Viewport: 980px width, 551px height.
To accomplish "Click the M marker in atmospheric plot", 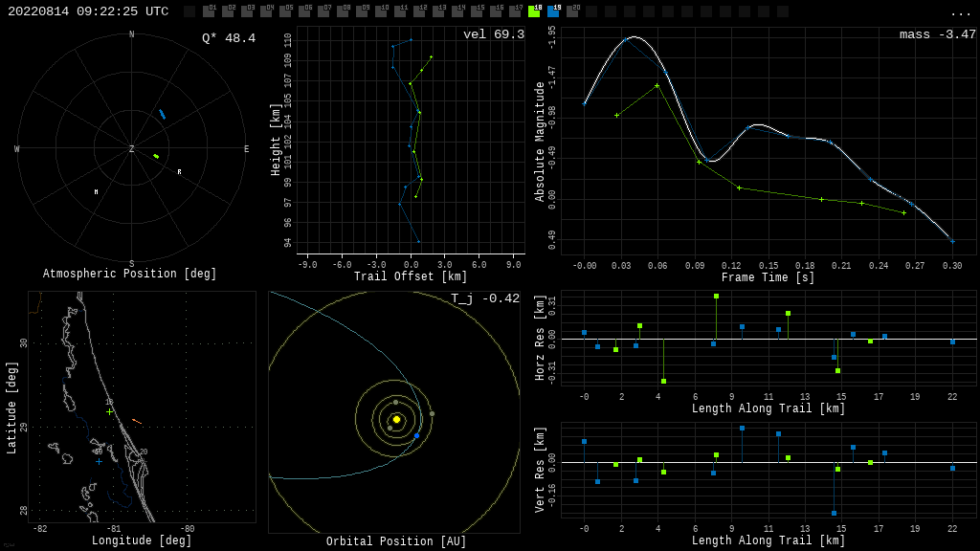I will click(96, 192).
